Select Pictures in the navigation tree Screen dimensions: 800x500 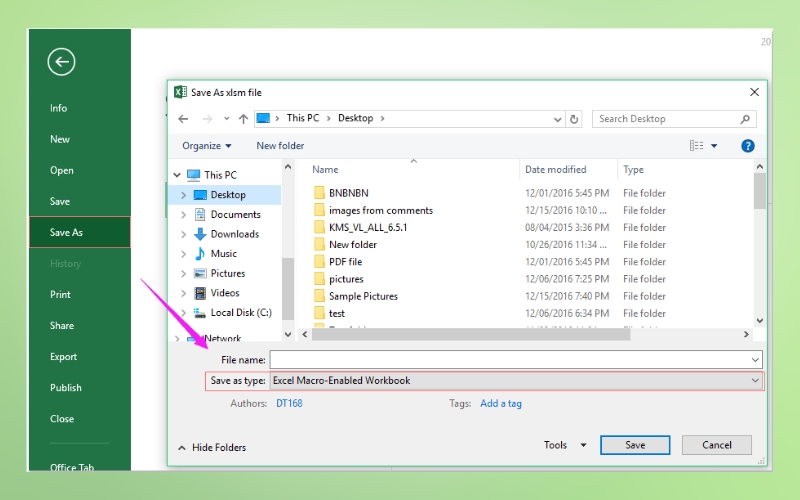click(x=228, y=273)
